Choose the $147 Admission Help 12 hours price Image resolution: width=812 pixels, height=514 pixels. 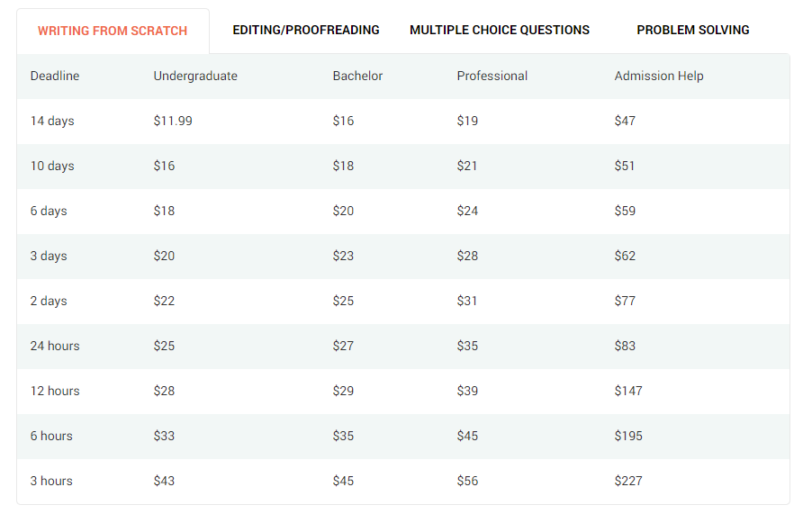[x=628, y=392]
